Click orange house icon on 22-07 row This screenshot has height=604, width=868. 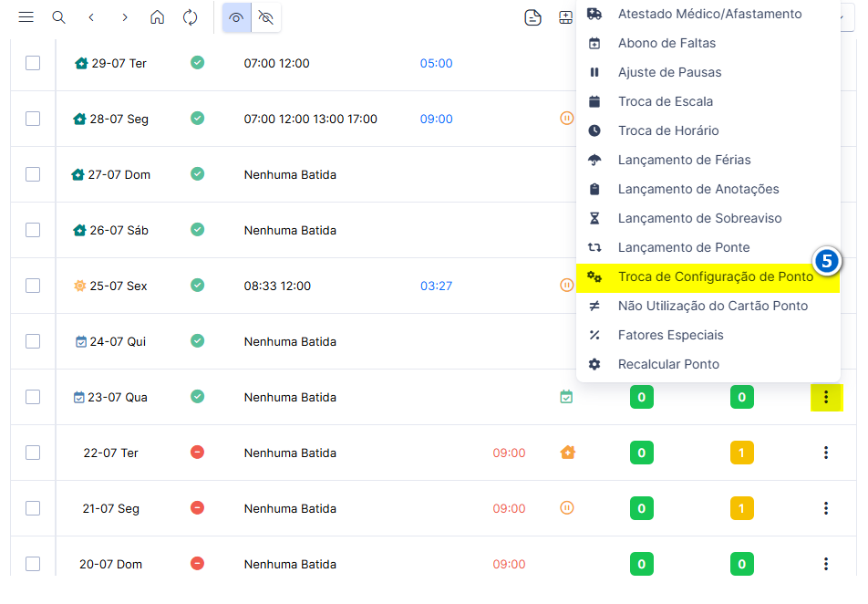click(567, 453)
